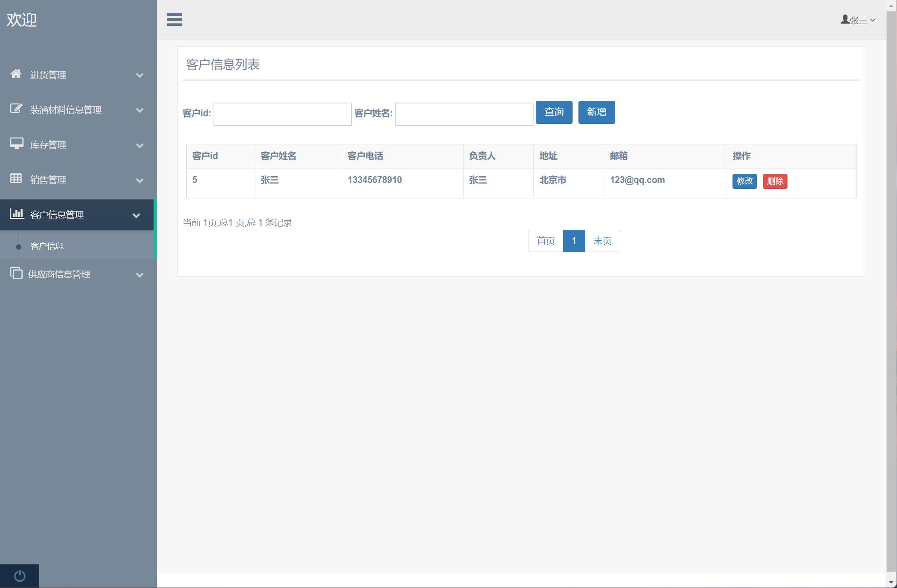Viewport: 897px width, 588px height.
Task: Go to 末页 in the pagination
Action: (602, 241)
